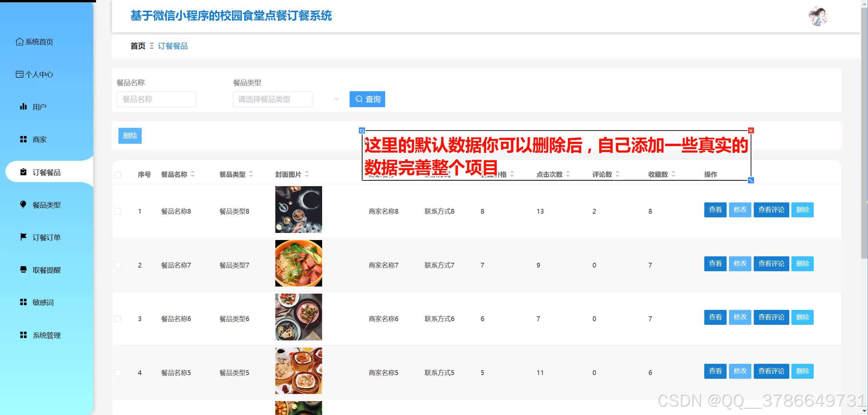
Task: Navigate to 首页 in the breadcrumb
Action: 137,46
